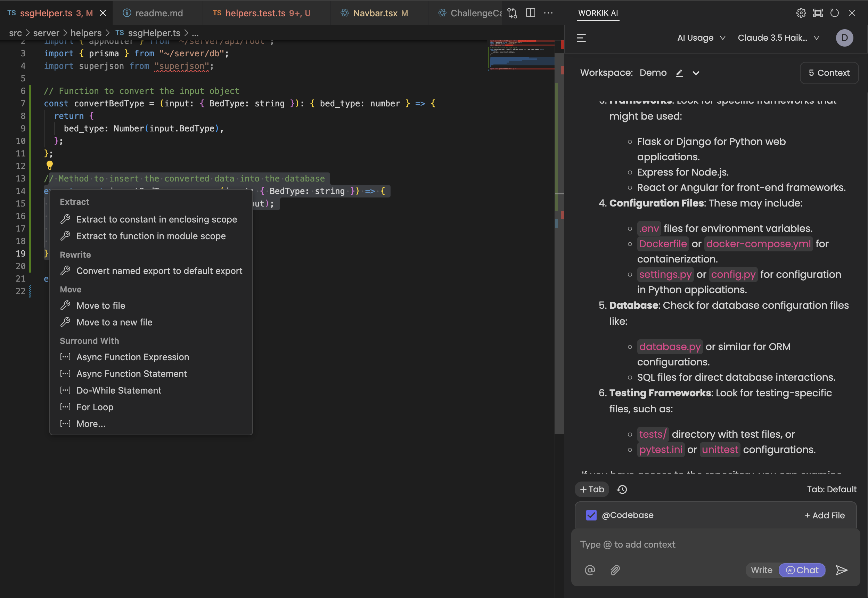Screen dimensions: 868x598
Task: Choose Move to file
Action: click(151, 305)
